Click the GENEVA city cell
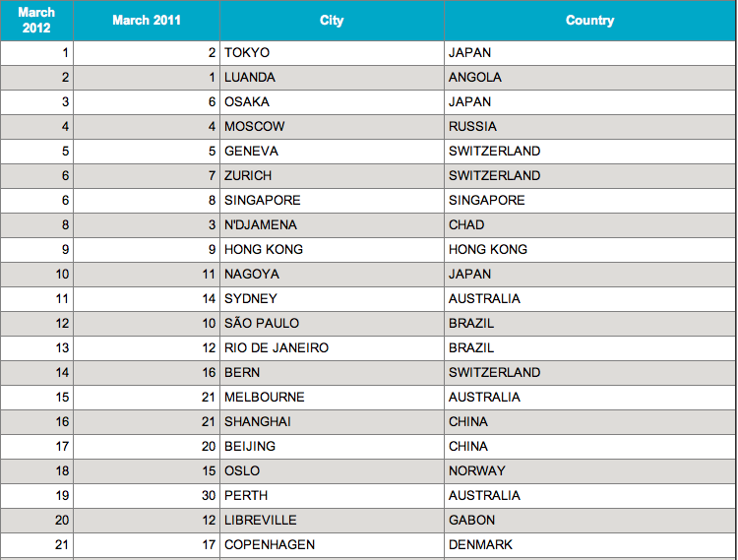This screenshot has width=738, height=560. point(332,151)
